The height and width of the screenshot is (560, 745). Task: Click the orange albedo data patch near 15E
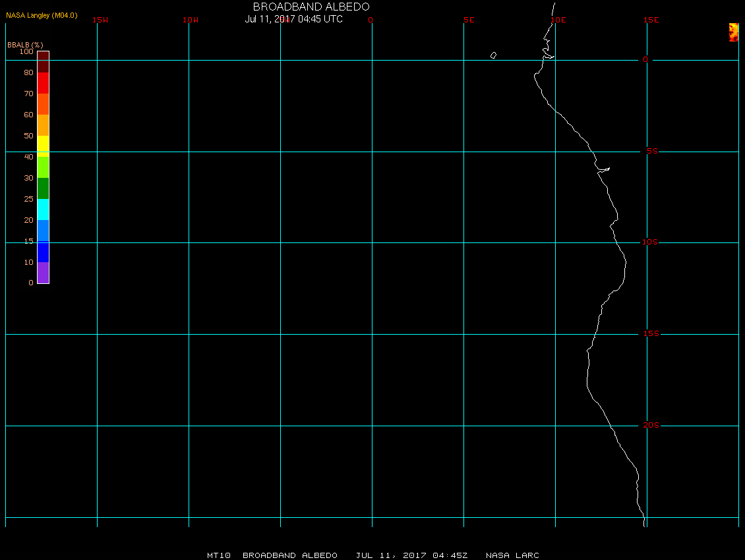point(734,32)
